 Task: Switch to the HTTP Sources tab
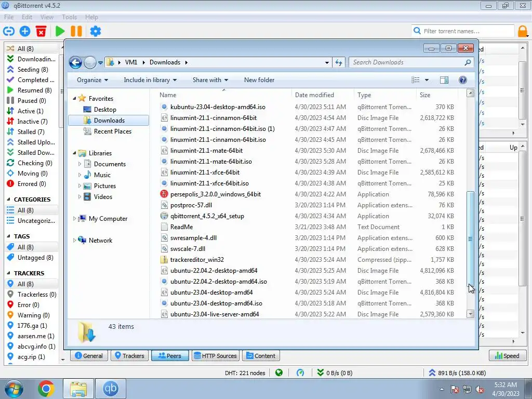(216, 355)
